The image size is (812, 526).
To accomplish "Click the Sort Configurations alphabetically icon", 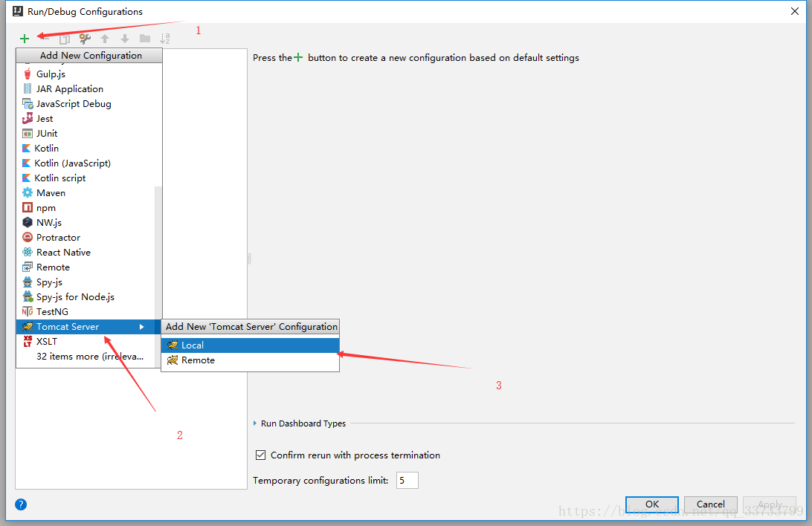I will coord(164,39).
